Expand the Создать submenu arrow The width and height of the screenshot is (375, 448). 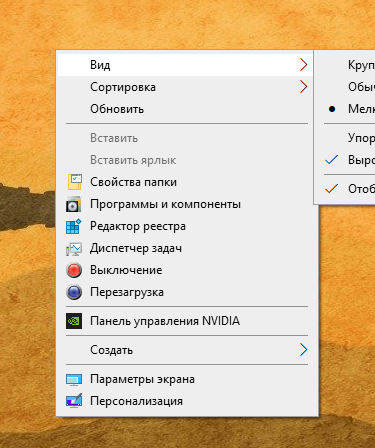coord(303,350)
